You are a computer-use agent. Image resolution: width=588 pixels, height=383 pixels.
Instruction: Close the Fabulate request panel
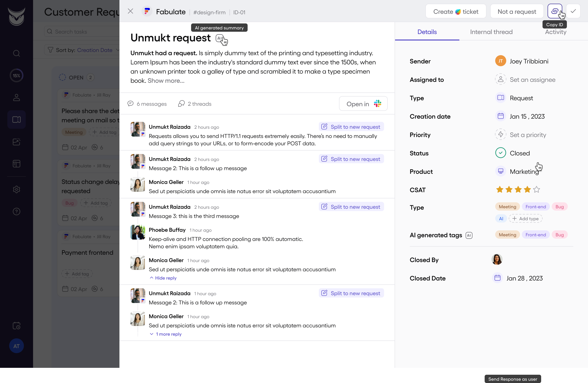click(x=130, y=11)
